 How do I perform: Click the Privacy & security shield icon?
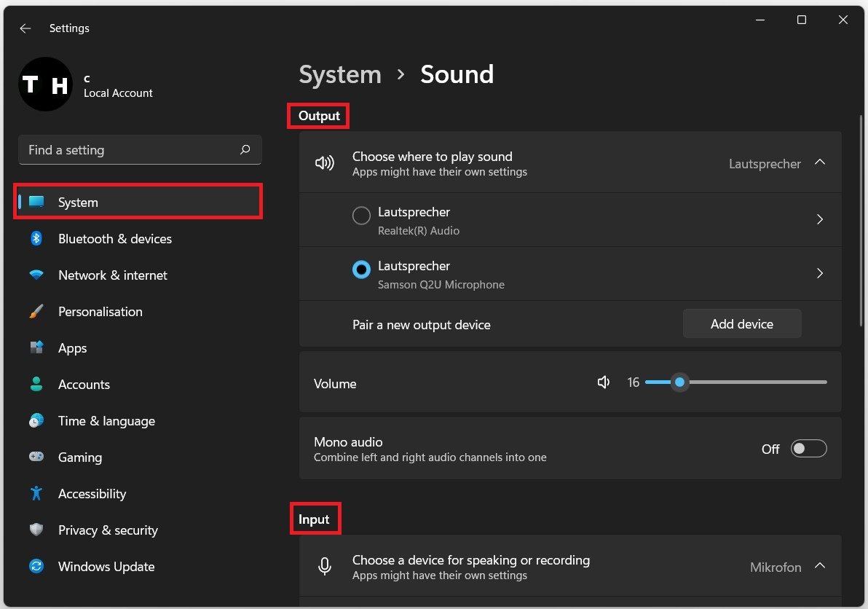tap(36, 530)
